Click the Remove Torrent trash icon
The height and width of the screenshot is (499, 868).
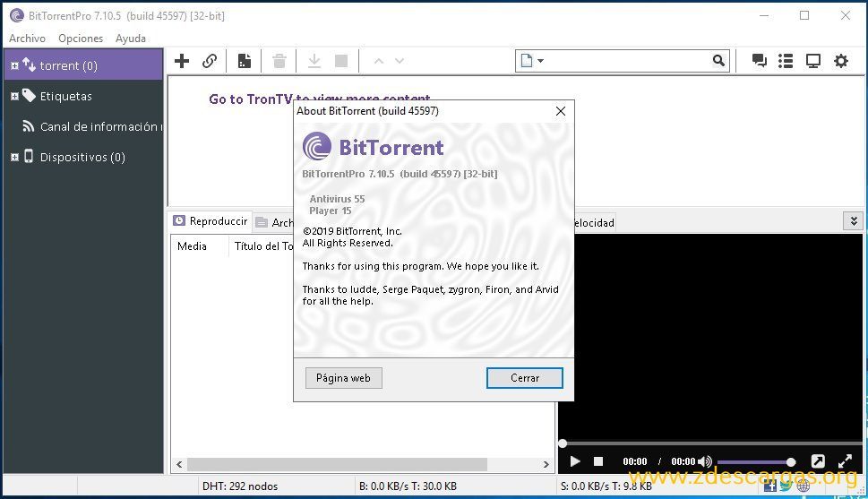point(279,61)
